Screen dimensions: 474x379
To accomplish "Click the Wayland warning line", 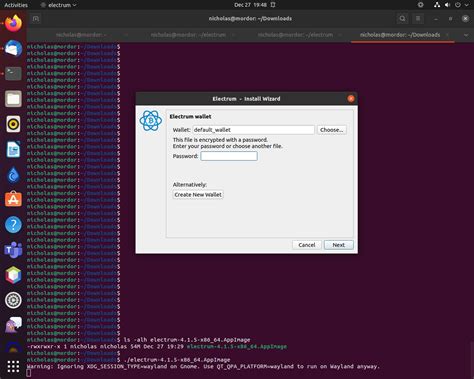I will click(x=203, y=366).
